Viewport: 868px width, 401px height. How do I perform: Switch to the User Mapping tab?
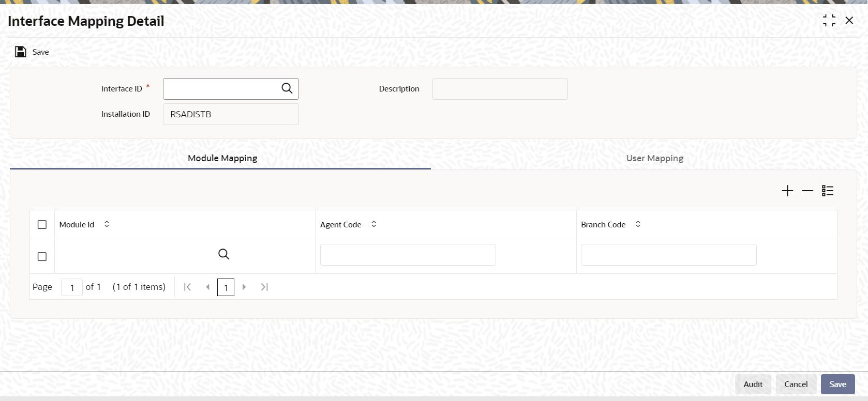655,158
